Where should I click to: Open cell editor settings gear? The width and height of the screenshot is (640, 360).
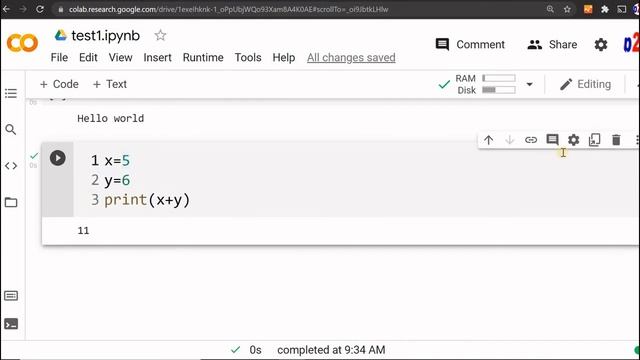click(573, 140)
